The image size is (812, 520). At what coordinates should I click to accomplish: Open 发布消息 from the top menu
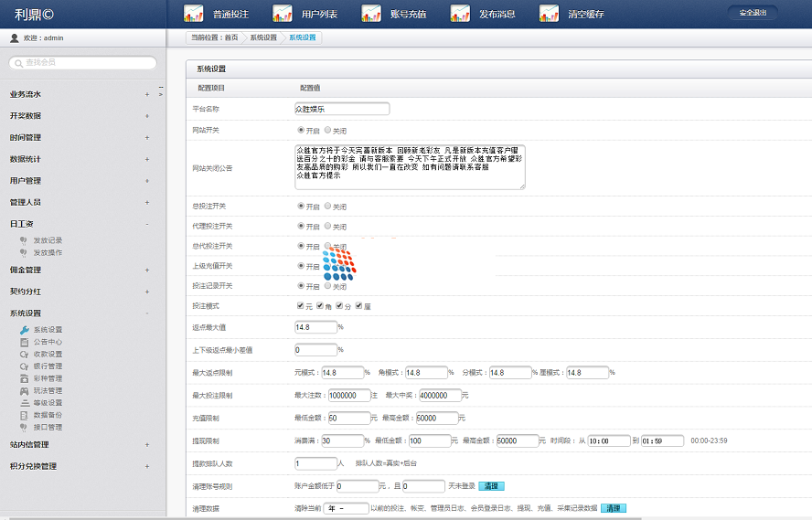pyautogui.click(x=497, y=15)
